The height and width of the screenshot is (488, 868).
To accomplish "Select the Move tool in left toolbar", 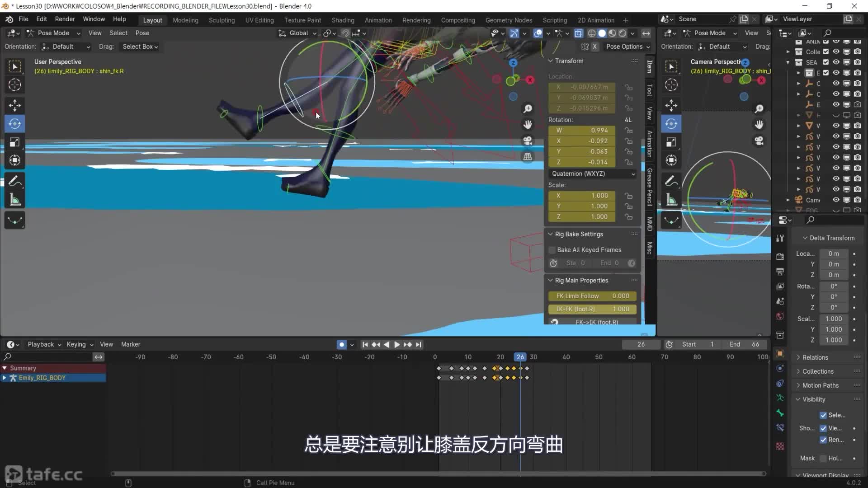I will point(14,105).
